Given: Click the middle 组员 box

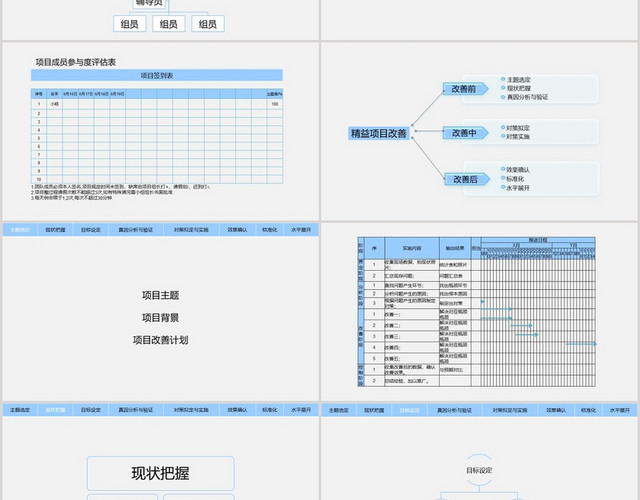Looking at the screenshot, I should (x=169, y=24).
